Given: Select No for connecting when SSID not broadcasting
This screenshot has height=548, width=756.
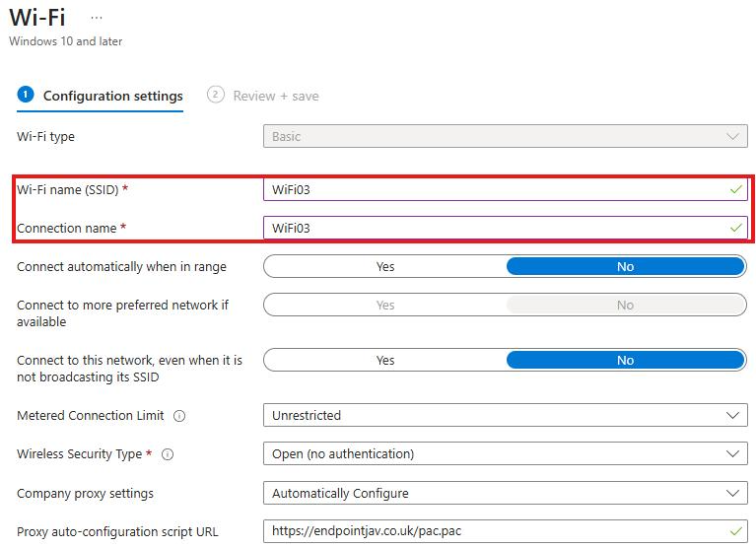Looking at the screenshot, I should click(625, 361).
